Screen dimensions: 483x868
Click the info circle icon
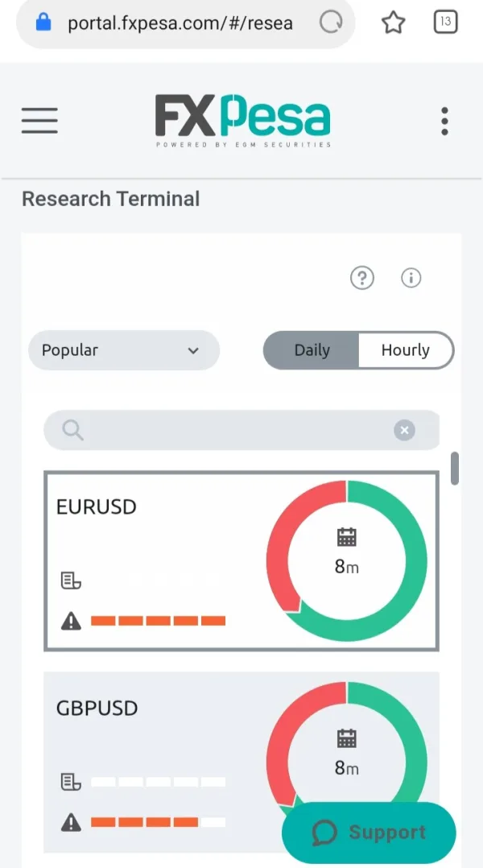[x=411, y=279]
